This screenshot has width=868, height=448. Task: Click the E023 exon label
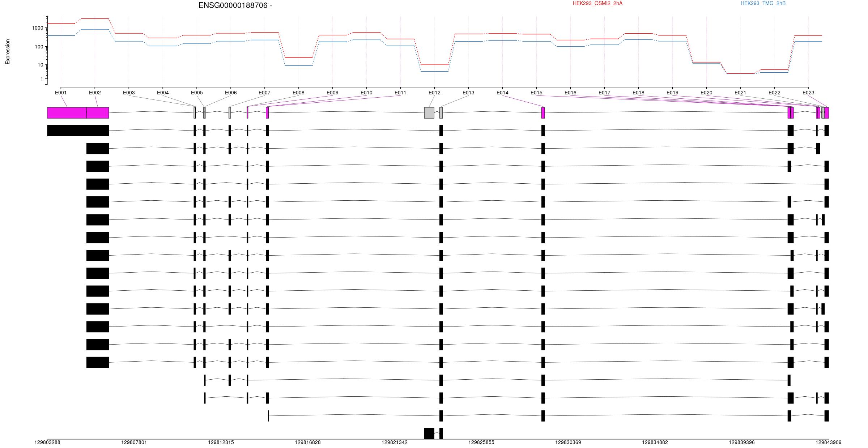click(808, 93)
